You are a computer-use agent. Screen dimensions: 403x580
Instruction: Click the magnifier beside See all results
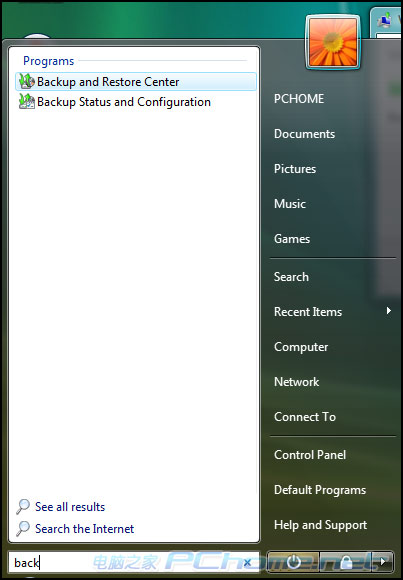tap(23, 506)
